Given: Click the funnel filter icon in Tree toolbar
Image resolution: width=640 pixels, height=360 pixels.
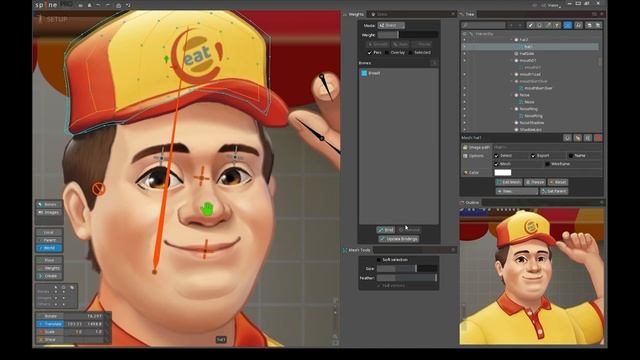Looking at the screenshot, I should pyautogui.click(x=557, y=25).
